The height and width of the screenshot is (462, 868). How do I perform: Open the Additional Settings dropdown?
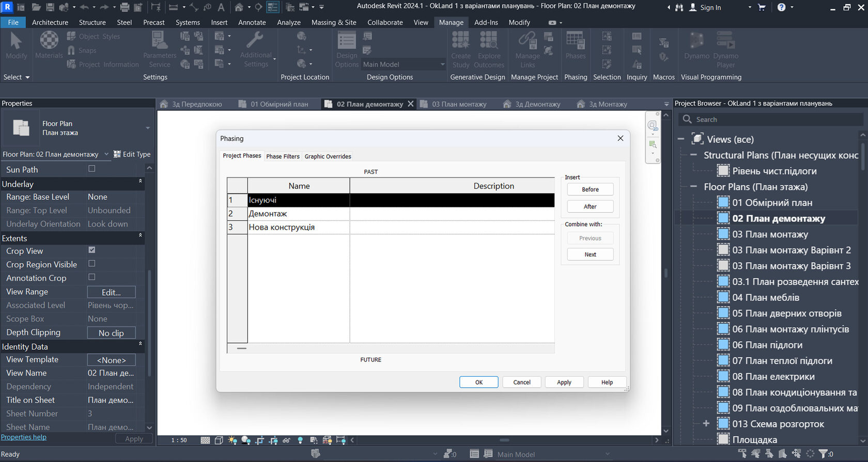coord(258,59)
